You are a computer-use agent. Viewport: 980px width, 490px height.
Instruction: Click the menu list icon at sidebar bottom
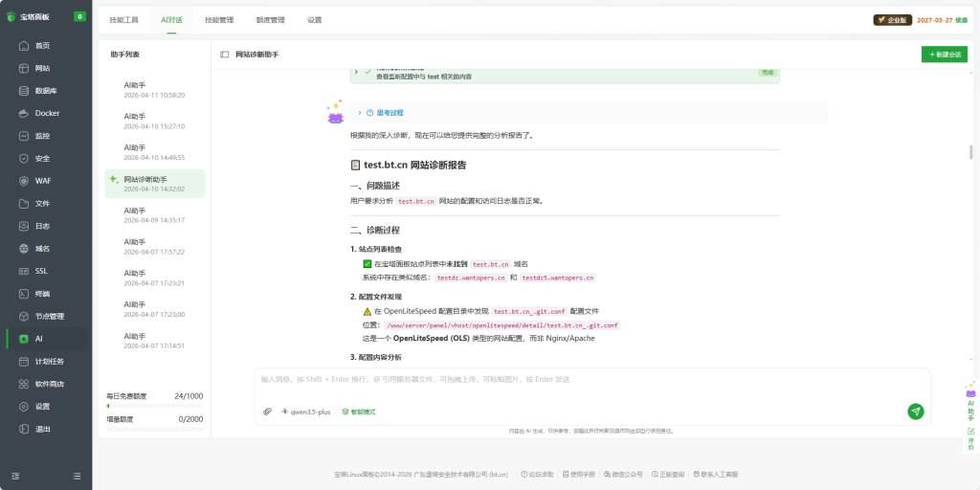point(77,476)
